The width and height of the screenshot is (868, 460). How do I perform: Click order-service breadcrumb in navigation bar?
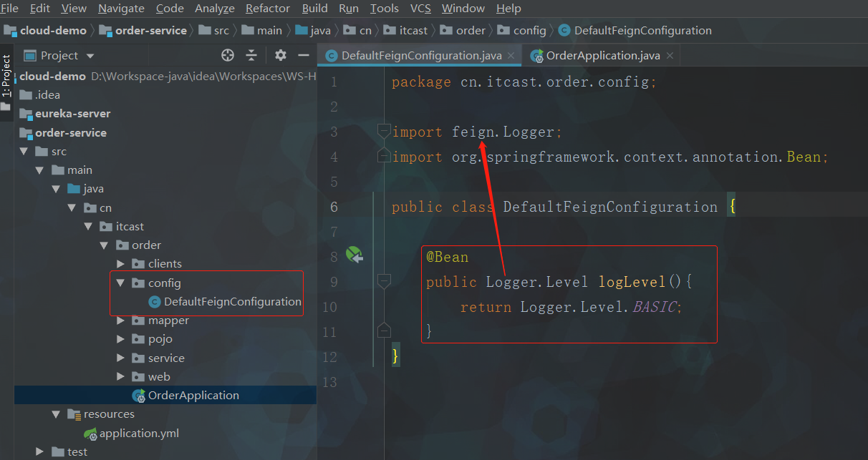(x=143, y=30)
